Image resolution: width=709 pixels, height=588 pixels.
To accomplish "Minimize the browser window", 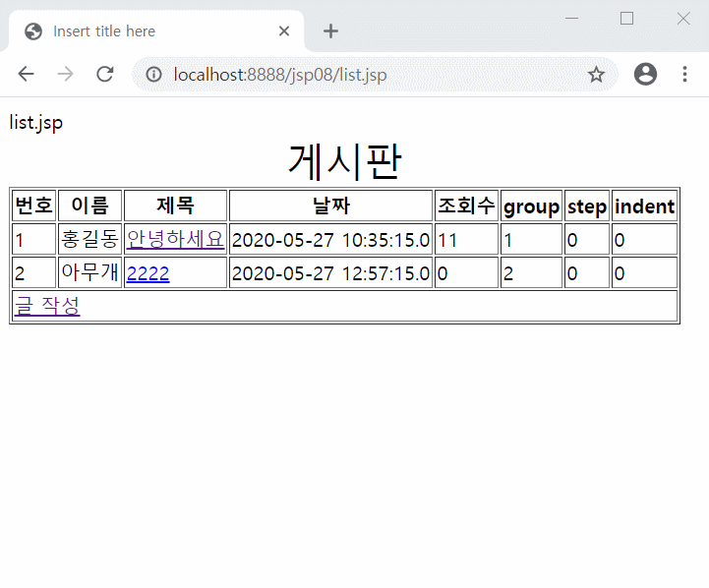I will 571,19.
